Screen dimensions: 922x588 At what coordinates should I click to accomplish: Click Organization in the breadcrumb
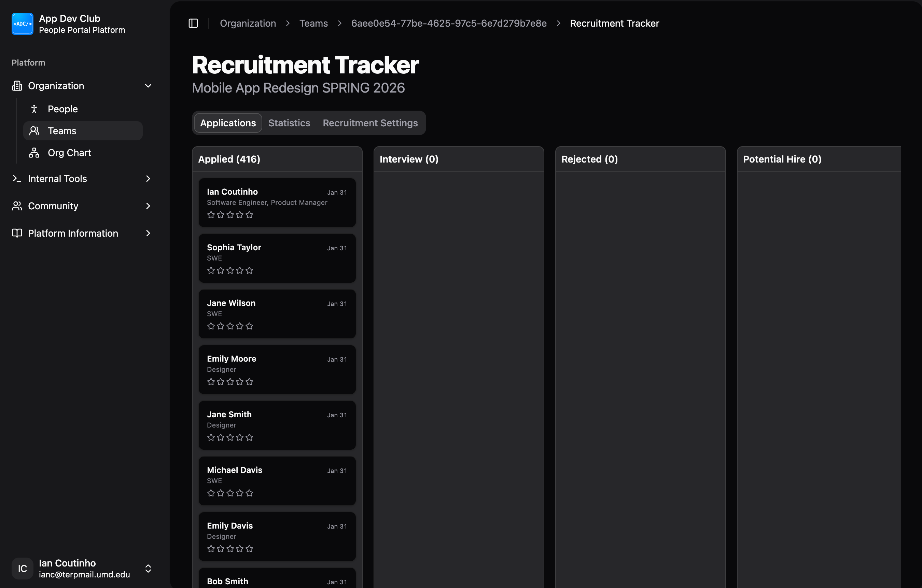pyautogui.click(x=248, y=23)
